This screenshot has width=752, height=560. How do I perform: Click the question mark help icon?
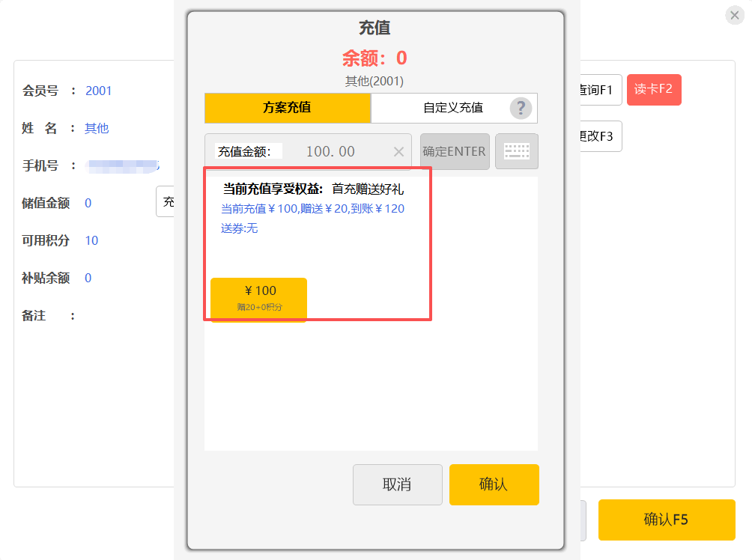521,108
